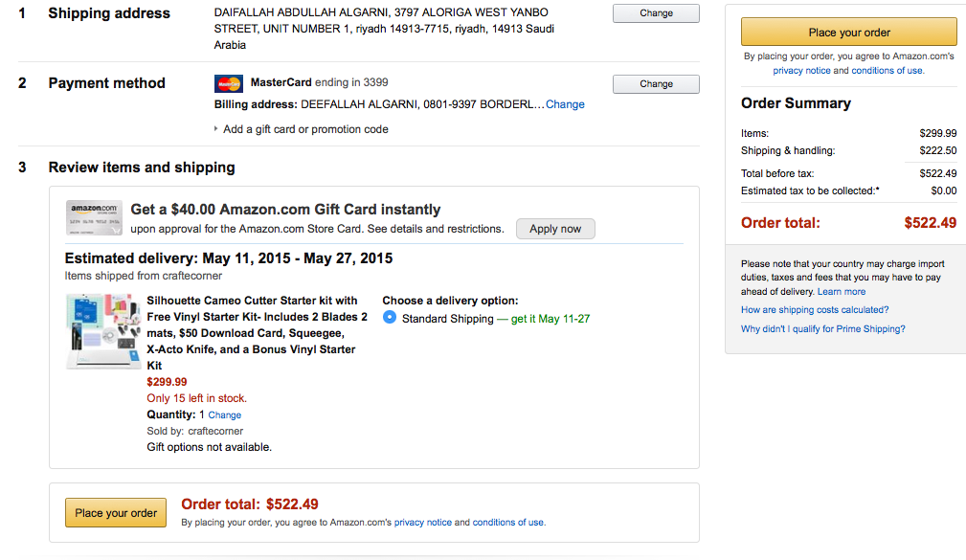Open conditions of use link under top button
Viewport: 966px width, 560px height.
tap(887, 71)
